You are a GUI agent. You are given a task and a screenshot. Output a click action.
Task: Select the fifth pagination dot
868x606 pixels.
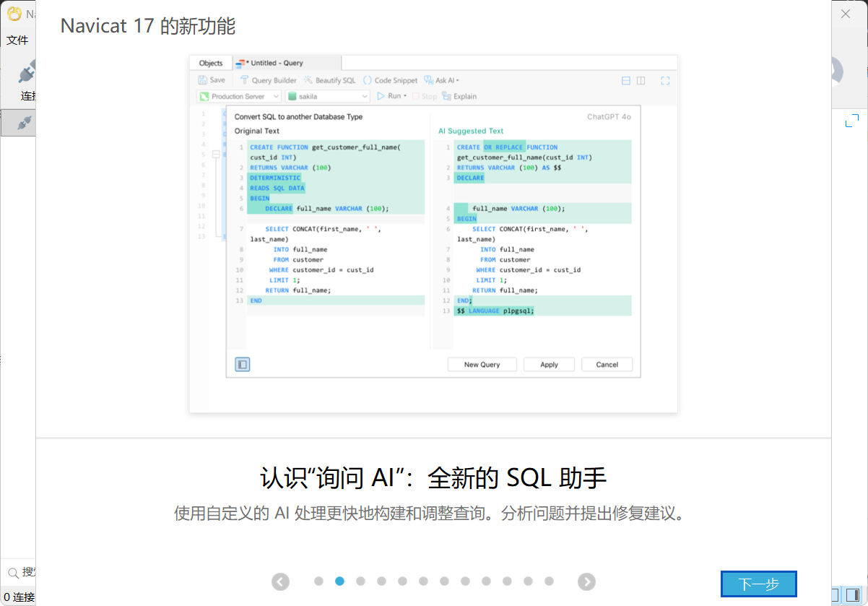pyautogui.click(x=402, y=581)
